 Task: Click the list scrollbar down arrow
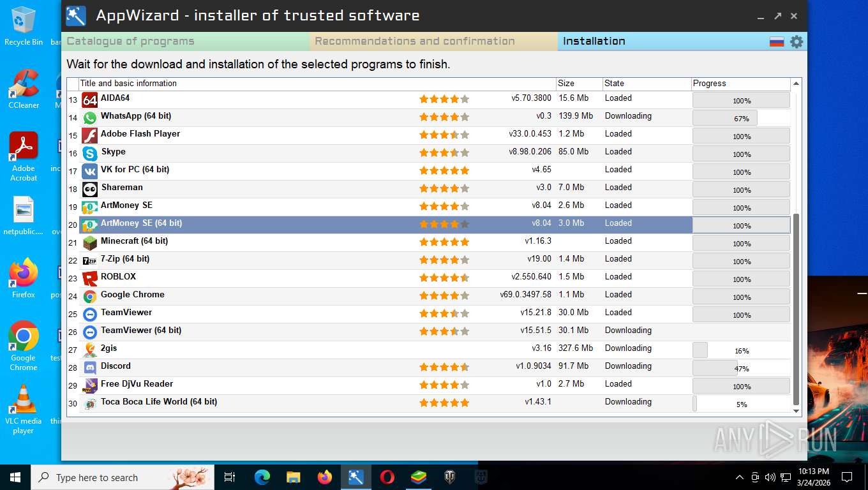click(x=796, y=411)
